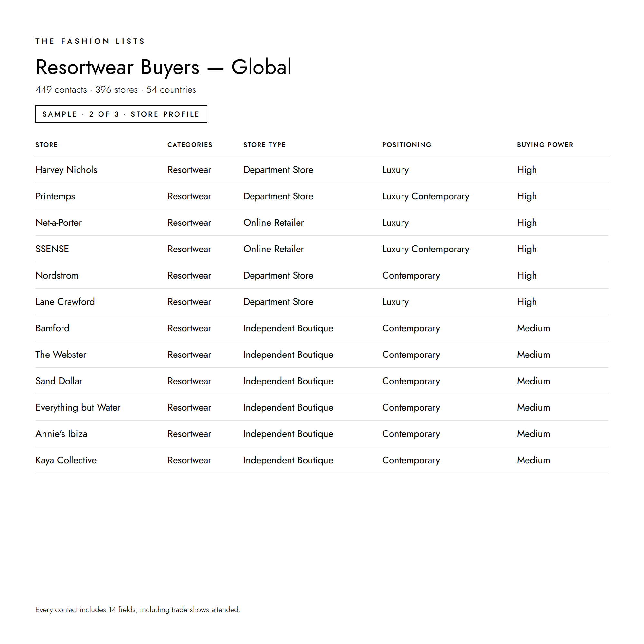Viewport: 644px width, 644px height.
Task: Click 'Luxury' in Lane Crawford row
Action: tap(395, 302)
